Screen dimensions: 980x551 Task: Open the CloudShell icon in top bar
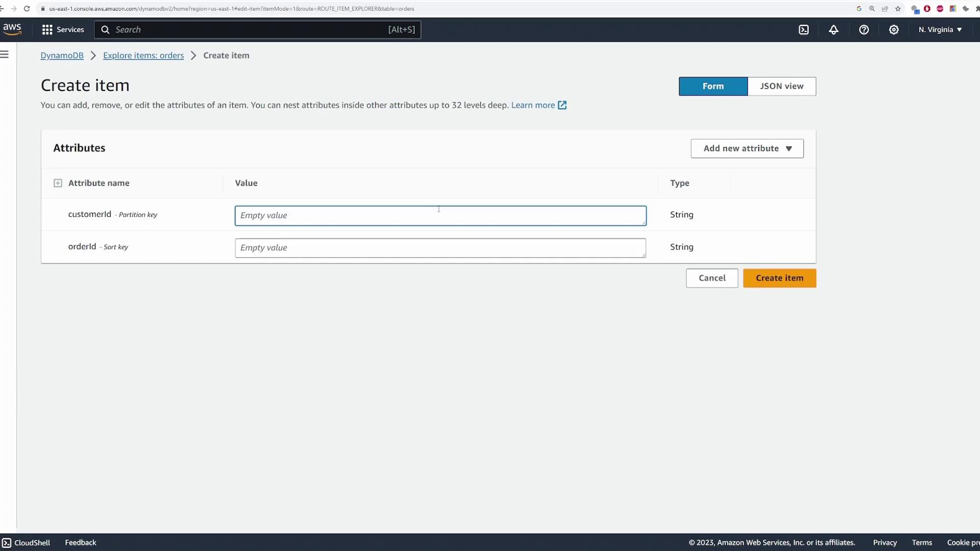pos(803,30)
